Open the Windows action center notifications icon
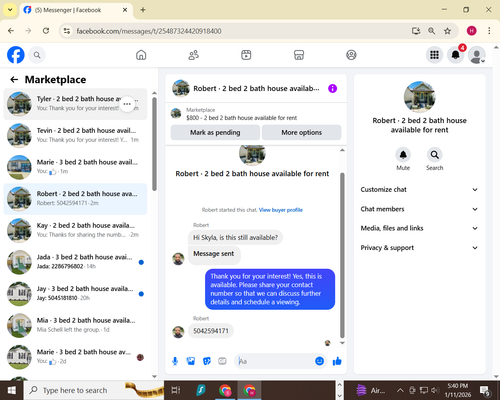 pos(485,390)
